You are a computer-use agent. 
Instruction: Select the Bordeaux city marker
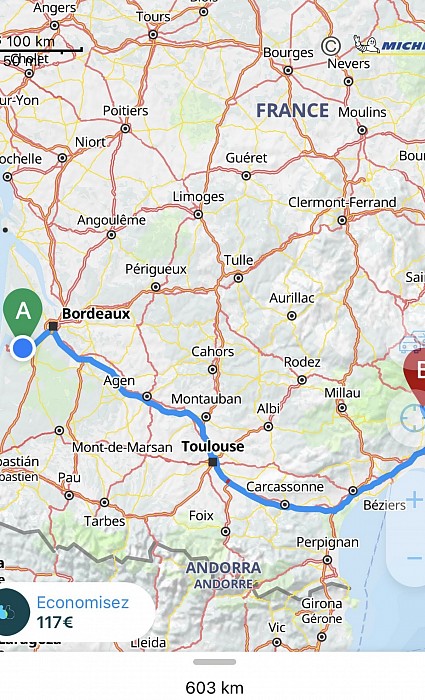click(x=53, y=326)
